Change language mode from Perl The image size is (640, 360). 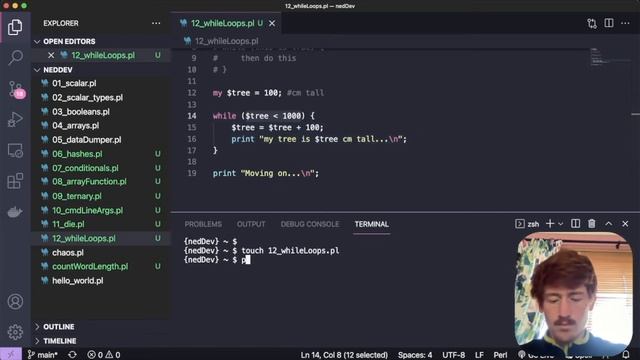[x=500, y=355]
